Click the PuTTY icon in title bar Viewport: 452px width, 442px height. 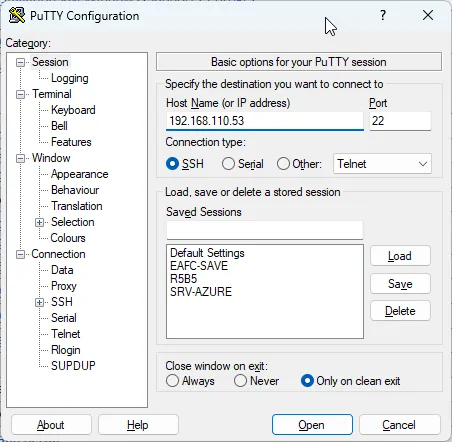17,15
